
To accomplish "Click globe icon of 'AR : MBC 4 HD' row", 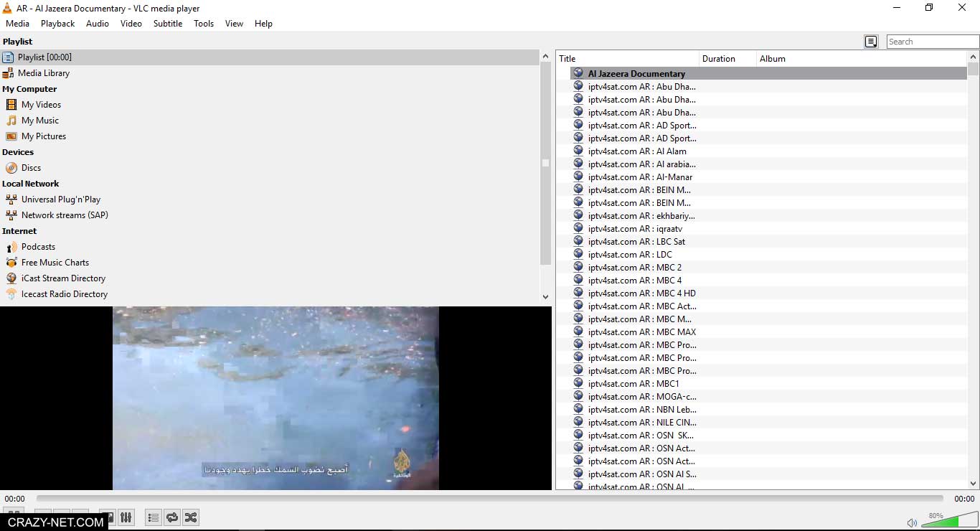I will tap(578, 293).
